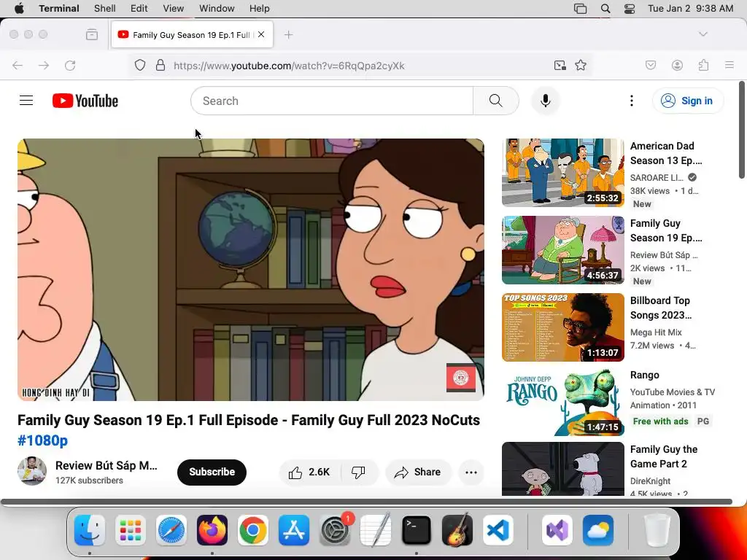Image resolution: width=747 pixels, height=560 pixels.
Task: Go back with browser back arrow
Action: 18,65
